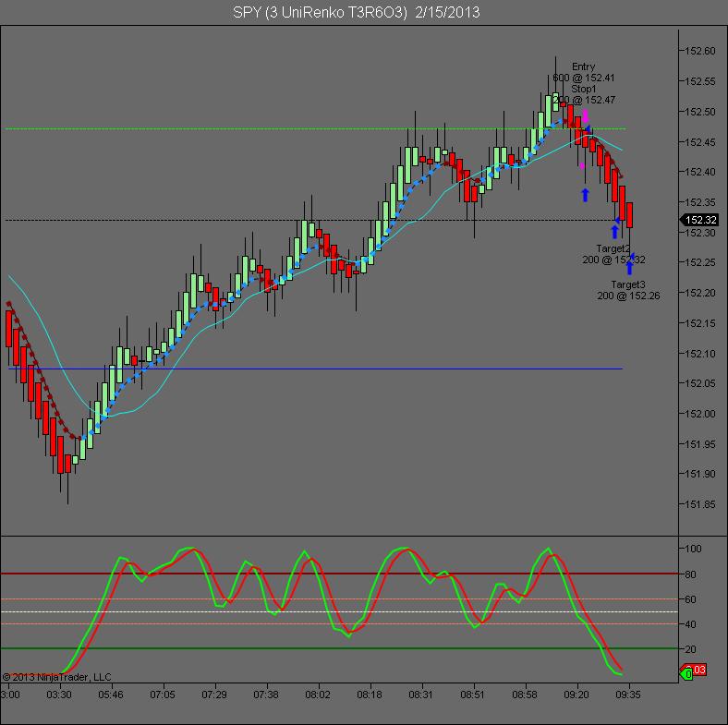Viewport: 728px width, 725px height.
Task: Click the 07:05 time axis label
Action: [163, 695]
